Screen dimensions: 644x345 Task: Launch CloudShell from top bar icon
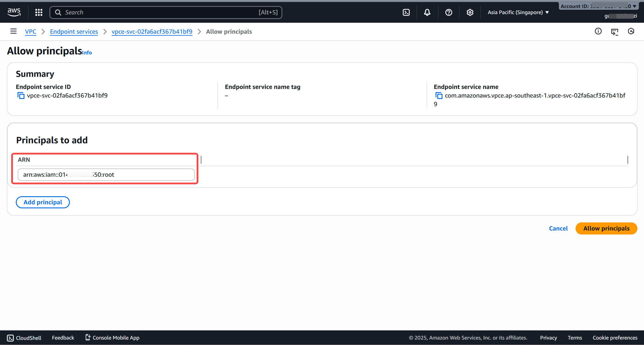pos(406,12)
